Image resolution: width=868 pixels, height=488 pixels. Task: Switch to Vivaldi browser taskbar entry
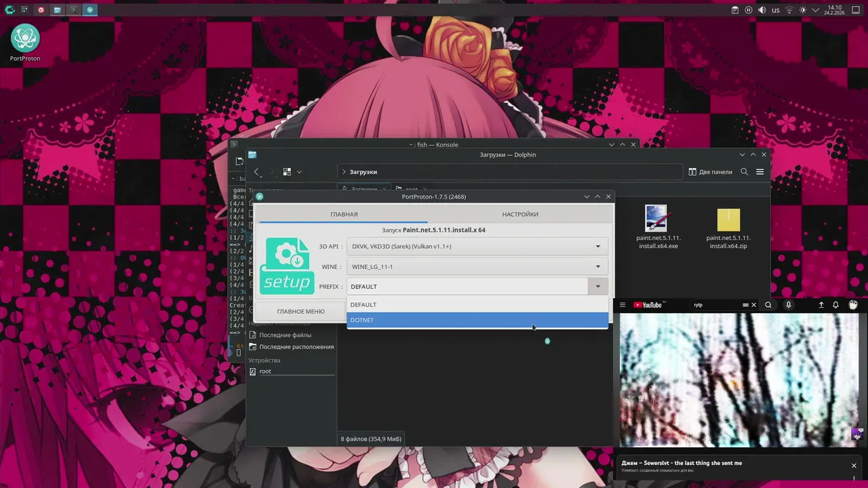point(41,10)
